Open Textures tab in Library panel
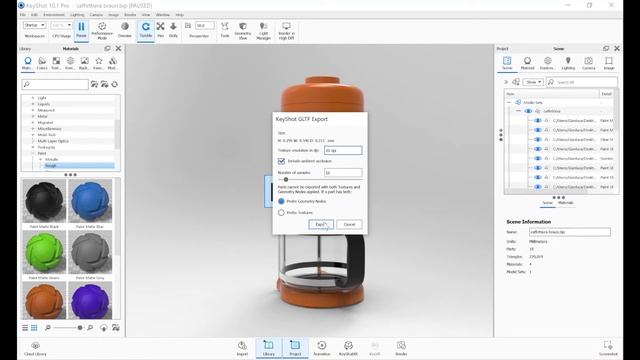The image size is (640, 360). tap(56, 63)
